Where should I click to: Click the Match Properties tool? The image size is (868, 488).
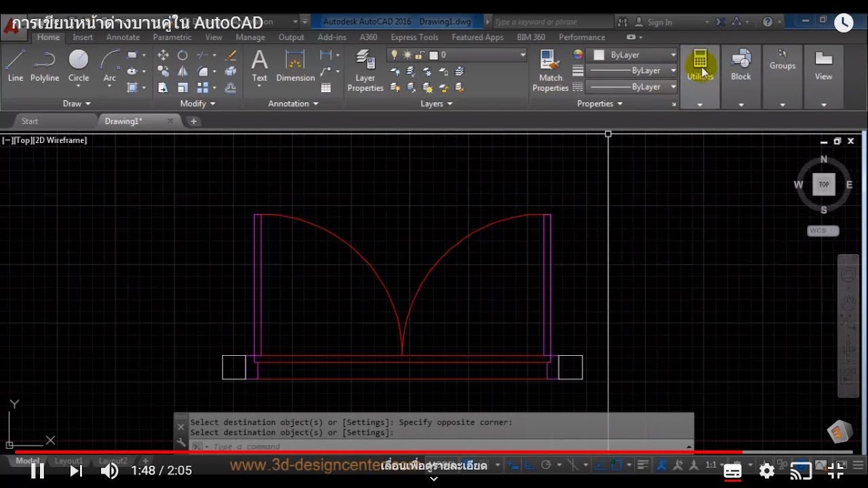click(x=550, y=70)
